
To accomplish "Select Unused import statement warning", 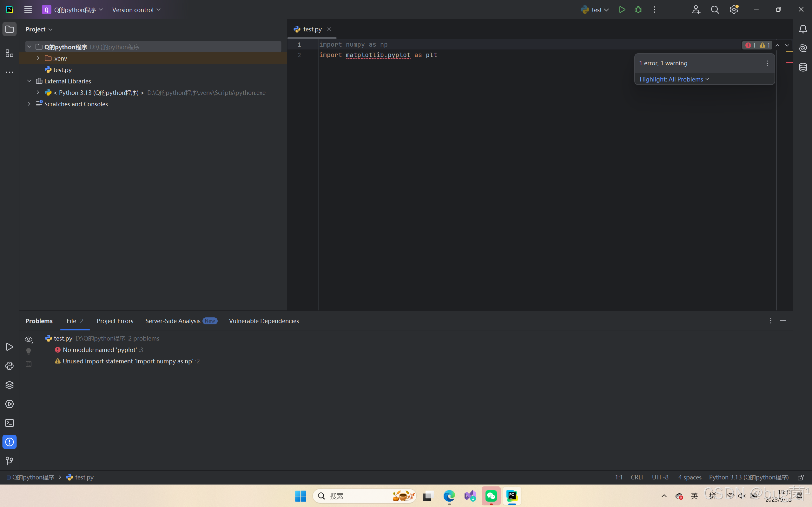I will (x=128, y=361).
